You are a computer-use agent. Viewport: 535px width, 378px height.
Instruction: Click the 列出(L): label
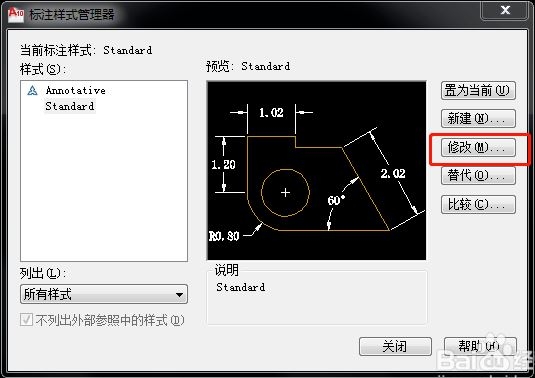click(42, 273)
